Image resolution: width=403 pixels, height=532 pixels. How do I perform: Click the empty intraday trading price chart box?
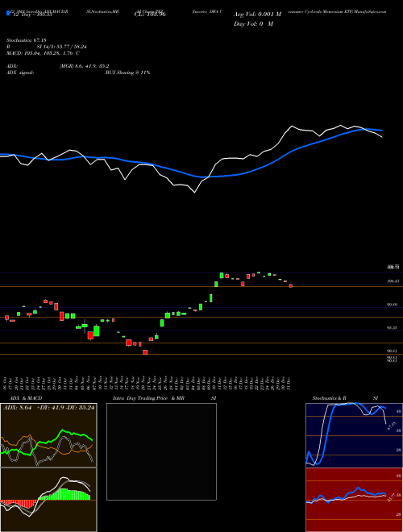pos(161,451)
